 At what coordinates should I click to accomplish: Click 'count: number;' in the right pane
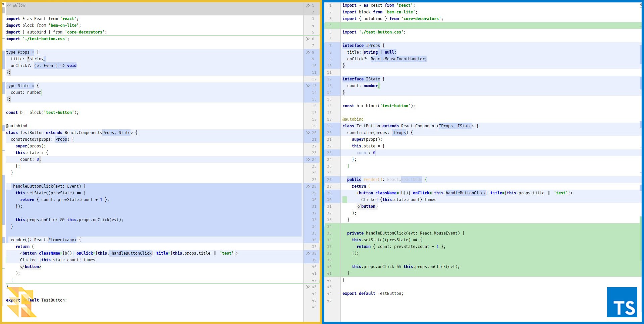(364, 86)
